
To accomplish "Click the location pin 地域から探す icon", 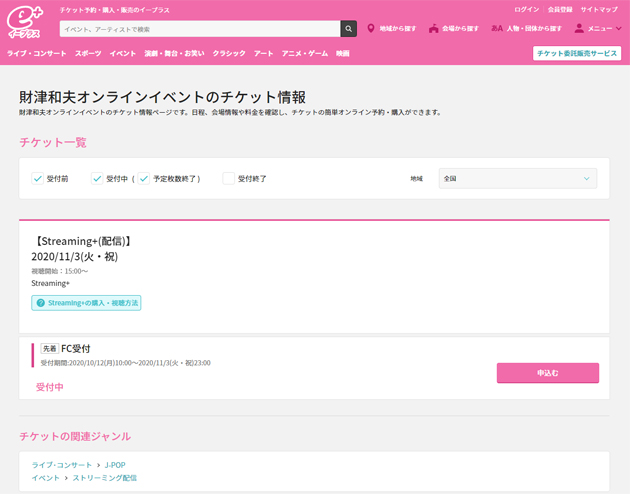I will click(x=371, y=29).
